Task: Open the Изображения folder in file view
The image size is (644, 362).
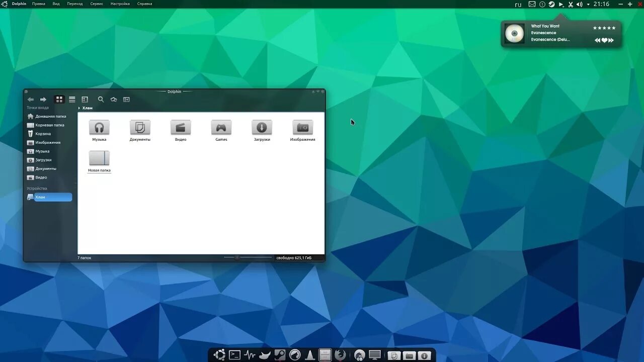Action: 302,131
